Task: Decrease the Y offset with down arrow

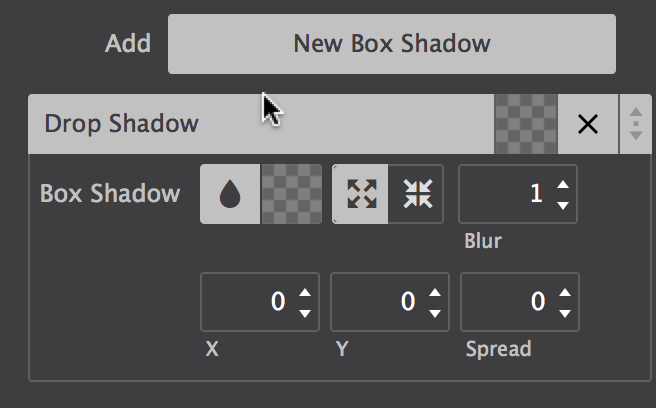Action: (x=434, y=311)
